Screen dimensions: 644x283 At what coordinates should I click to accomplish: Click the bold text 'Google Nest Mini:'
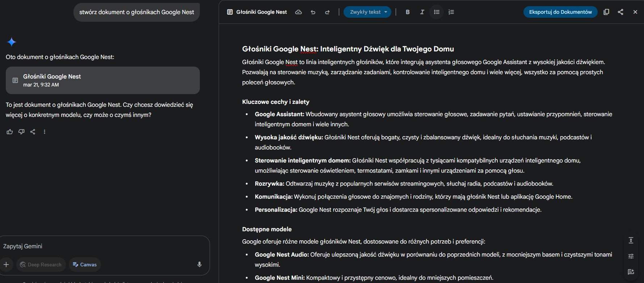(x=280, y=278)
